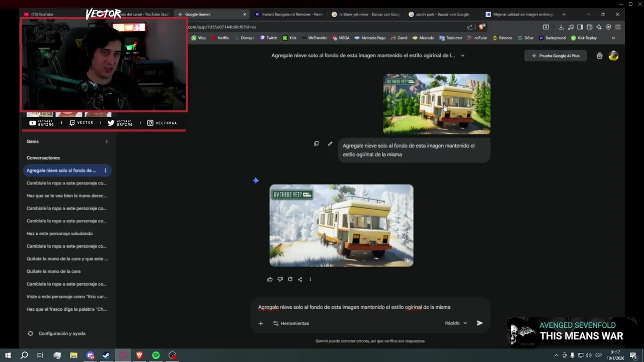The height and width of the screenshot is (362, 644).
Task: Open the Netflix bookmark
Action: [x=220, y=38]
